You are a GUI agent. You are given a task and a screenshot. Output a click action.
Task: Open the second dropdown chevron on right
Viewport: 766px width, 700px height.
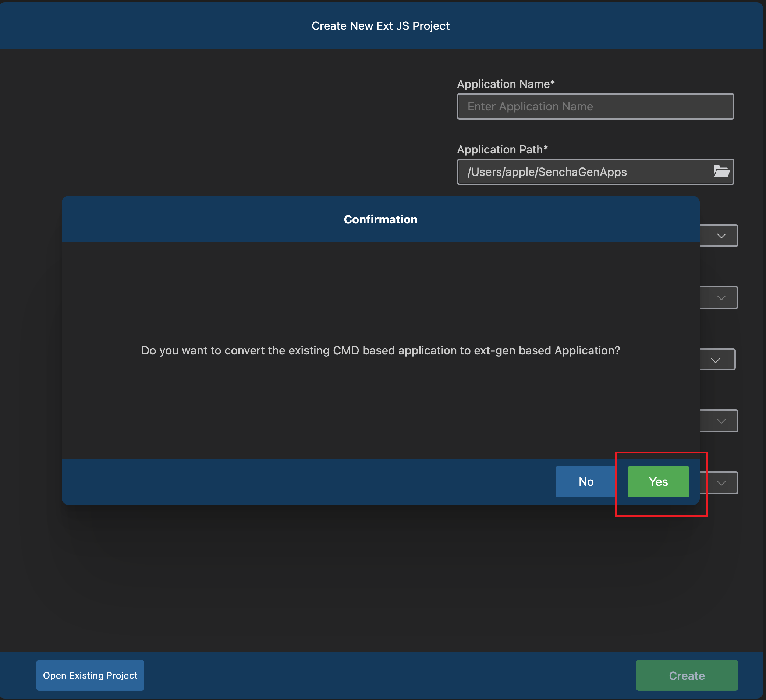[721, 298]
